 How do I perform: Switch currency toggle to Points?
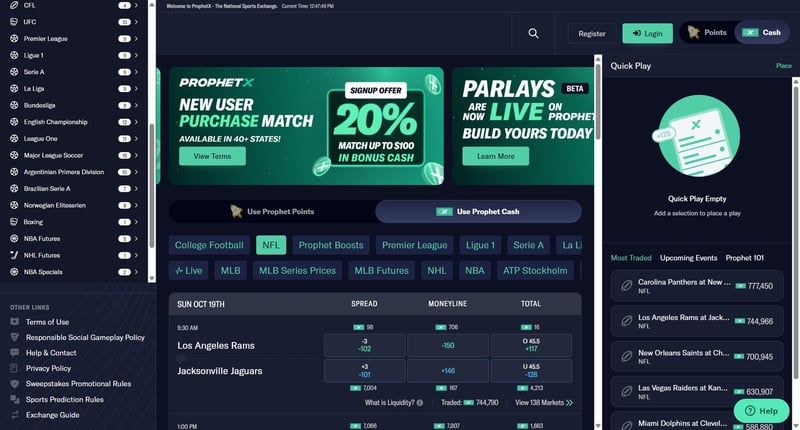pyautogui.click(x=708, y=33)
